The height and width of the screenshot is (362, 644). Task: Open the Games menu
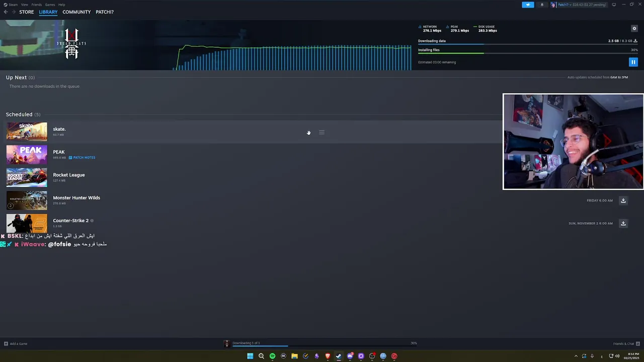50,5
